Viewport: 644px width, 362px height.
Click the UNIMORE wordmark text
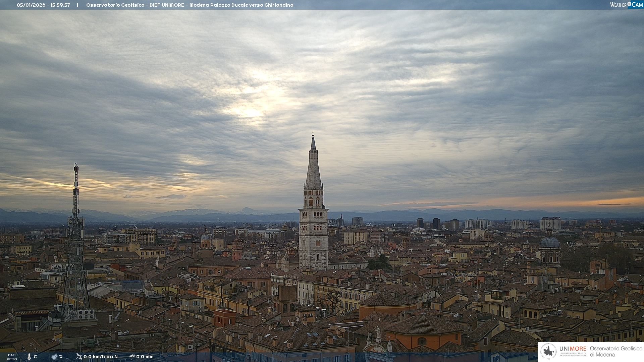573,349
